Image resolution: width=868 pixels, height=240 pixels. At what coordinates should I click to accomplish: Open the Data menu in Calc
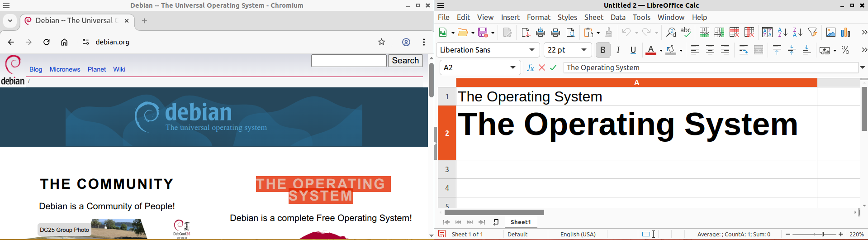[x=618, y=17]
